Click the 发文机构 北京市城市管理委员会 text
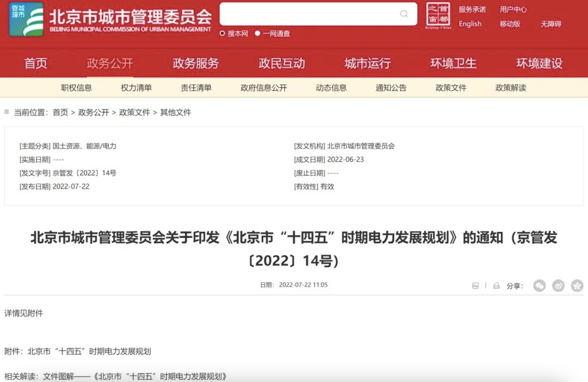 [x=344, y=146]
